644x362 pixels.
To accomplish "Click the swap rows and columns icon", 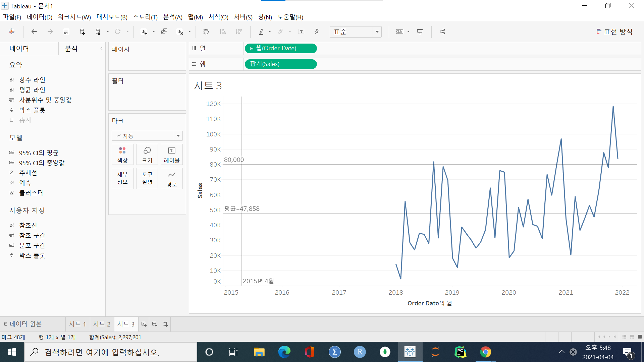I will pos(206,32).
